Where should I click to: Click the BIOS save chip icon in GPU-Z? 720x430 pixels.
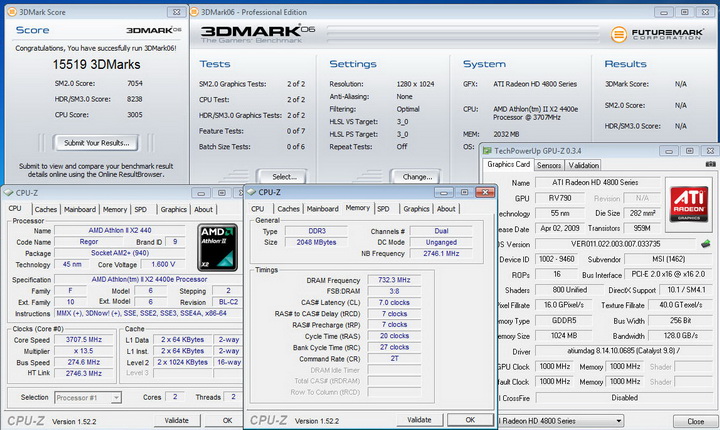click(x=706, y=244)
